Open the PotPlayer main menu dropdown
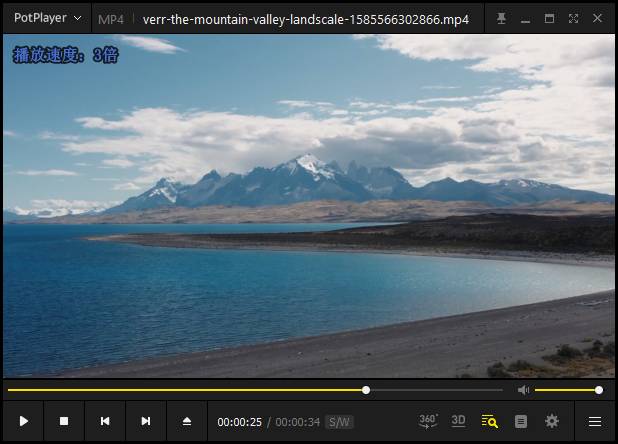 [47, 18]
